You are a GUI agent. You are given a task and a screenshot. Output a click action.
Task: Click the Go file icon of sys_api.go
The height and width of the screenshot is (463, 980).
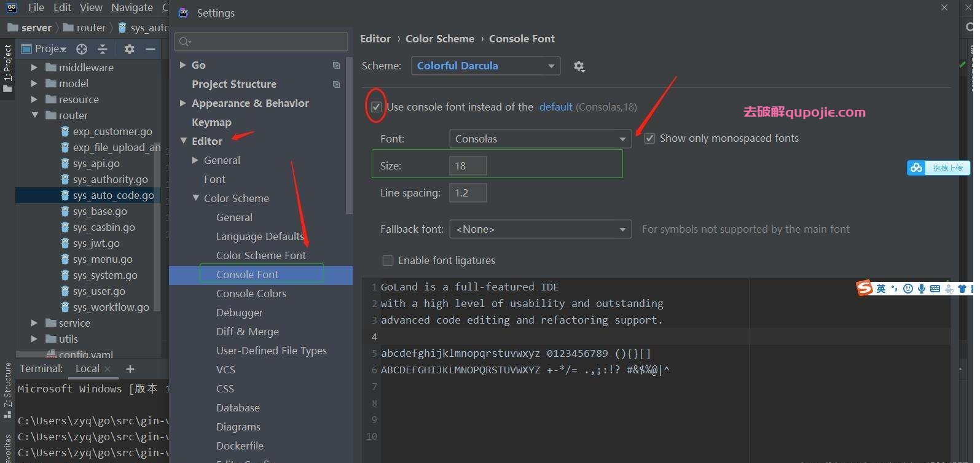click(65, 163)
